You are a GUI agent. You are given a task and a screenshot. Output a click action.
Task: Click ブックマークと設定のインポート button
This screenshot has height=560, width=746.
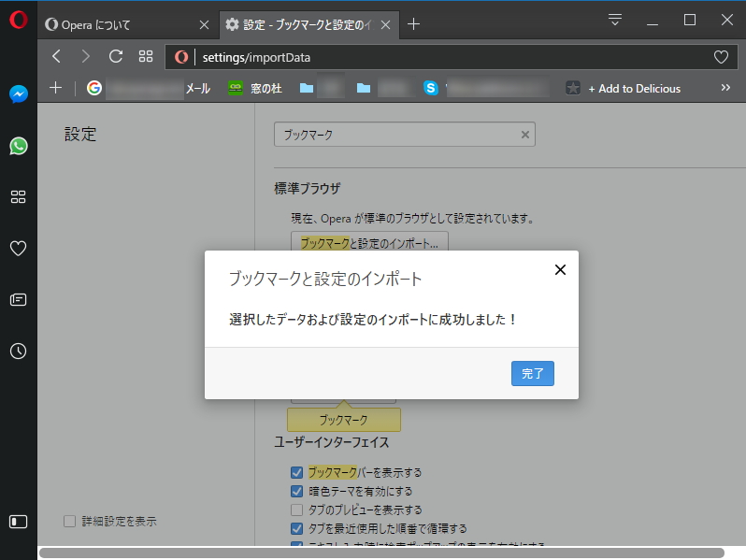pos(369,243)
